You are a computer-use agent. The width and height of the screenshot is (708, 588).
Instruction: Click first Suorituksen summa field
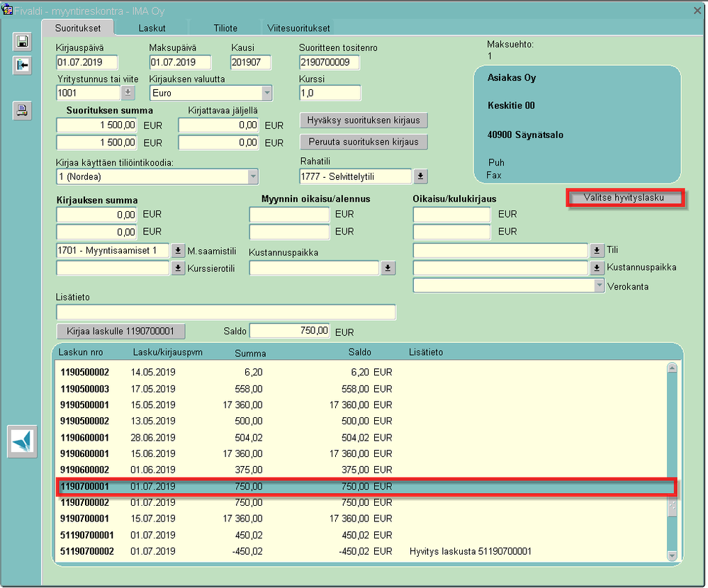point(96,125)
